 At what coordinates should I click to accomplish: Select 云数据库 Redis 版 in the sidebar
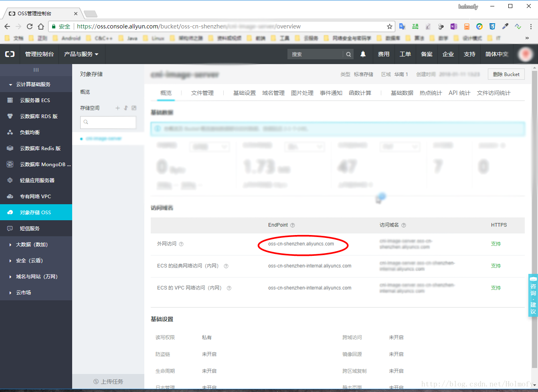click(36, 149)
